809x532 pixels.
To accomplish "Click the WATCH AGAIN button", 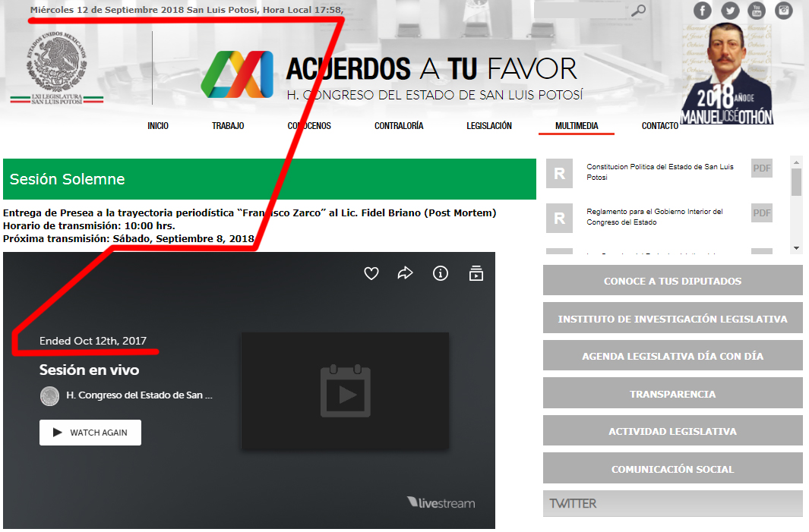I will [90, 433].
